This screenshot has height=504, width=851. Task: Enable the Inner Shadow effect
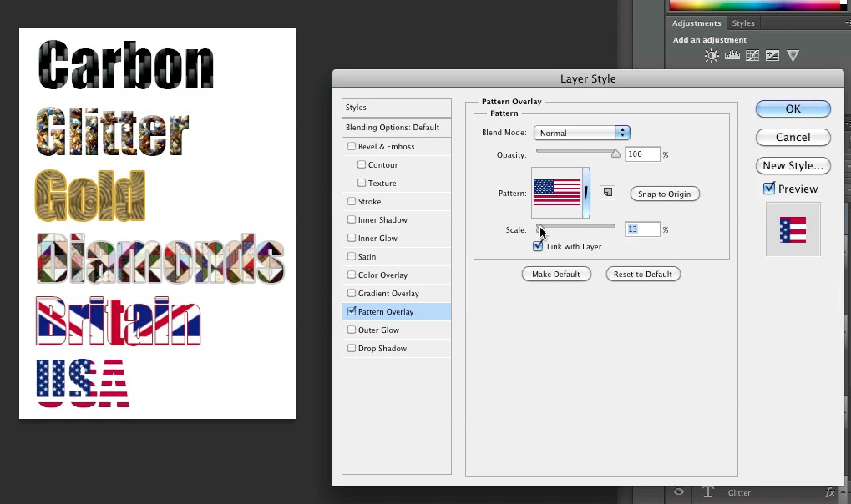tap(352, 219)
